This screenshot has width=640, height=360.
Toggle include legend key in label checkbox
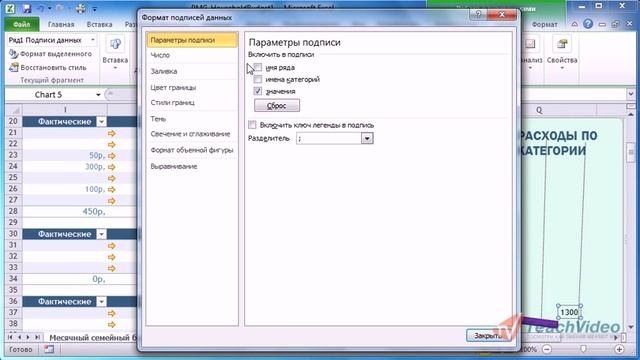coord(252,125)
